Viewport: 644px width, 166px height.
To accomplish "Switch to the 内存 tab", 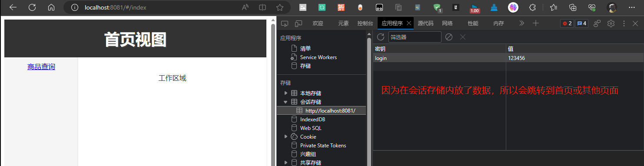I will [x=498, y=23].
